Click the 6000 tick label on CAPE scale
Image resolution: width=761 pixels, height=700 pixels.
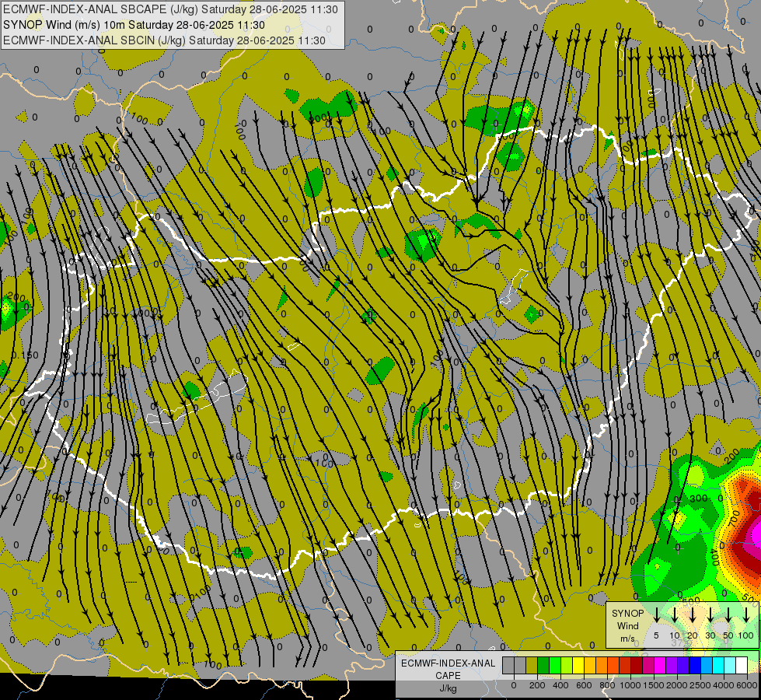[x=747, y=685]
